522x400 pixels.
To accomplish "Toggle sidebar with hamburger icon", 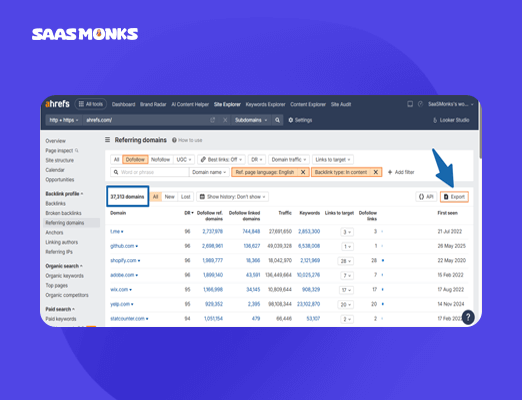I will (107, 140).
